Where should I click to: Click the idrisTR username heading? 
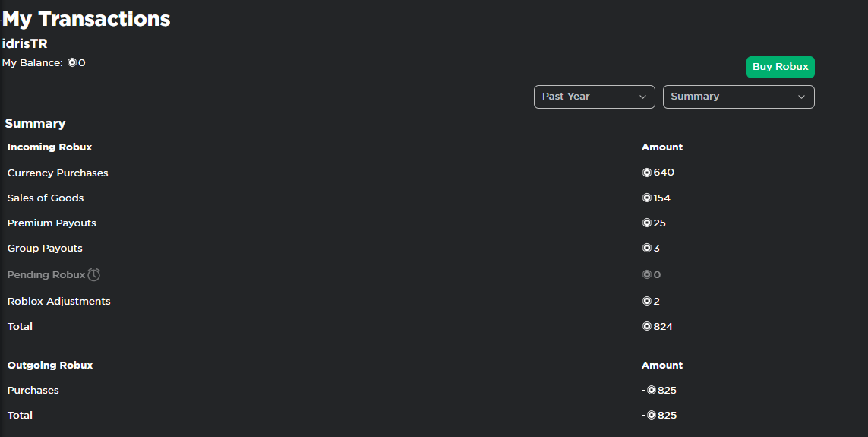(25, 43)
